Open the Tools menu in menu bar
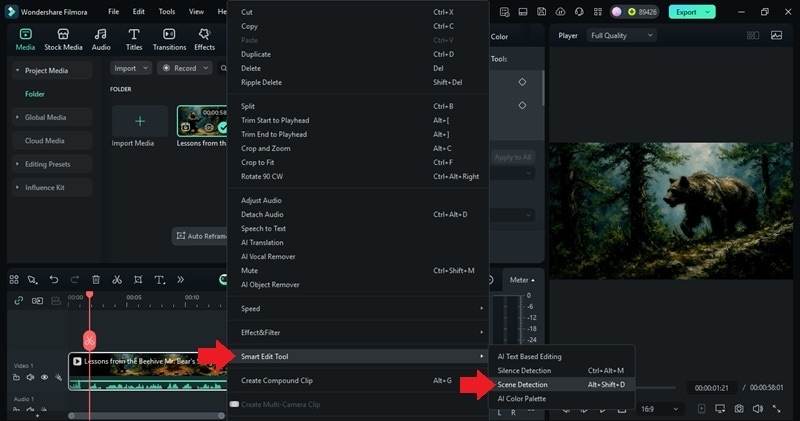Viewport: 800px width, 421px height. coord(166,11)
